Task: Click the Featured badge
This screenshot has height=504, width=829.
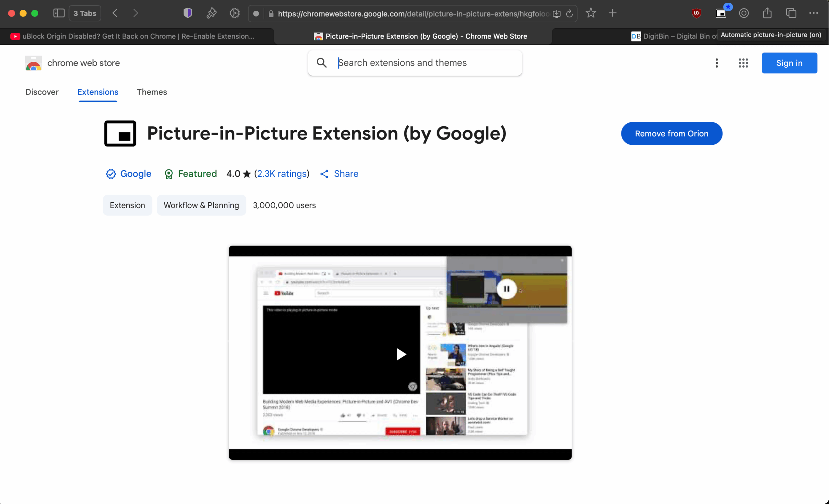Action: tap(190, 174)
